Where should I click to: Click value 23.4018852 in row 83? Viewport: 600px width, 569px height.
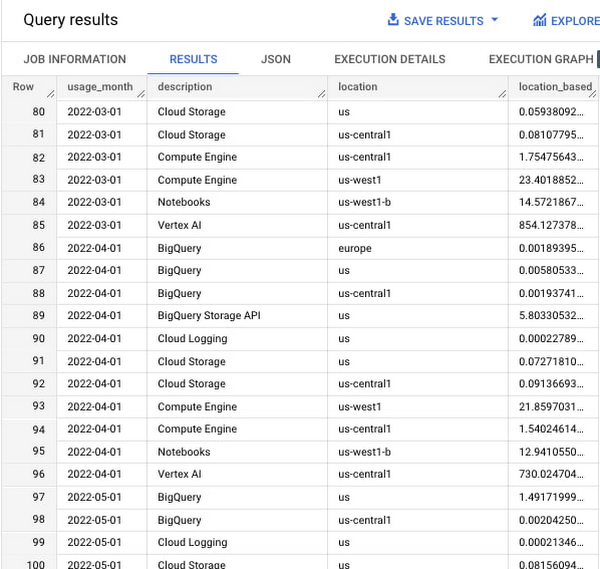[x=551, y=180]
